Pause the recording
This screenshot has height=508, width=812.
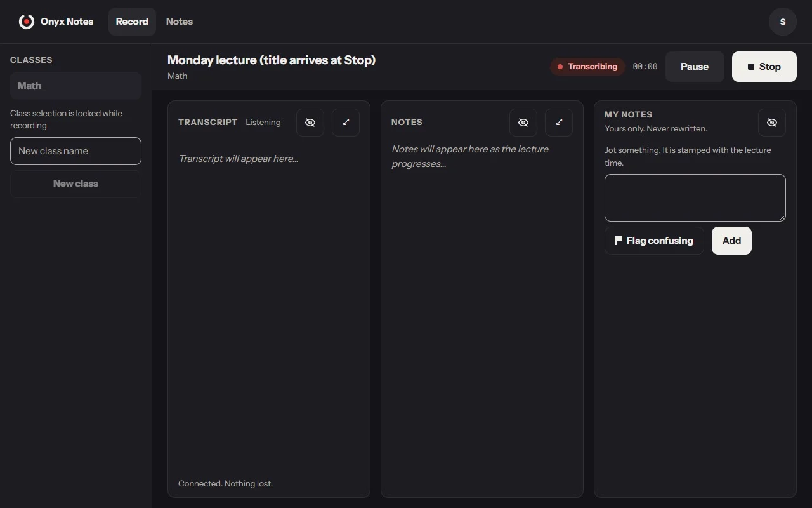[x=695, y=67]
